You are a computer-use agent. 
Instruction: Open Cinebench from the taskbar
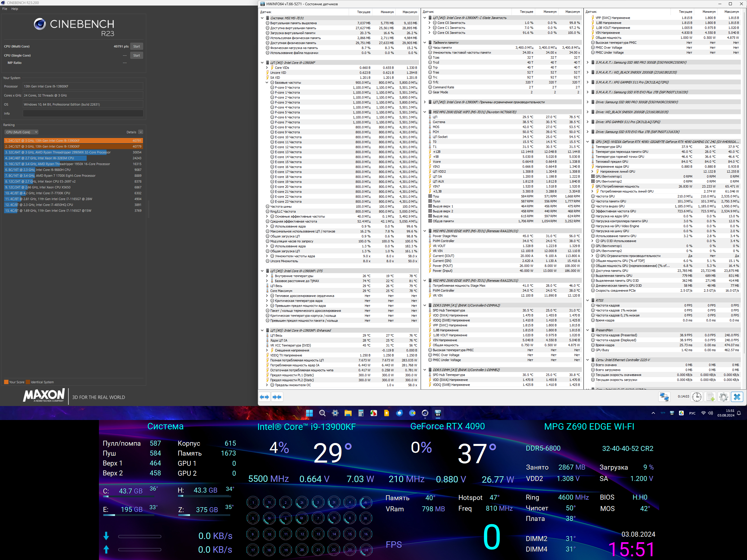[425, 413]
